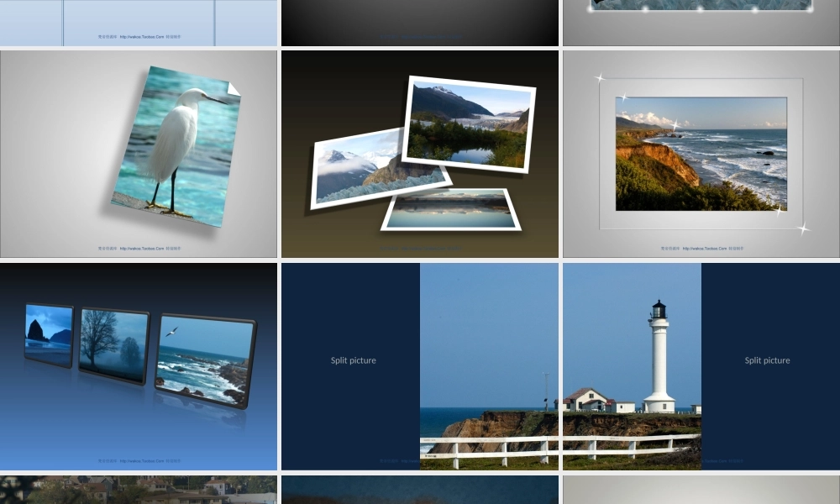Image resolution: width=840 pixels, height=504 pixels.
Task: Click the left "Split picture" text
Action: (x=353, y=360)
